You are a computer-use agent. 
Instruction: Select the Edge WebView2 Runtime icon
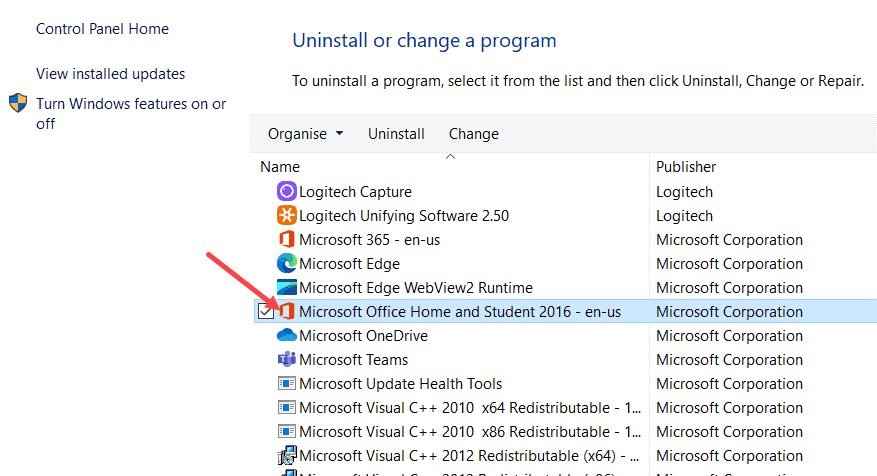pos(286,288)
